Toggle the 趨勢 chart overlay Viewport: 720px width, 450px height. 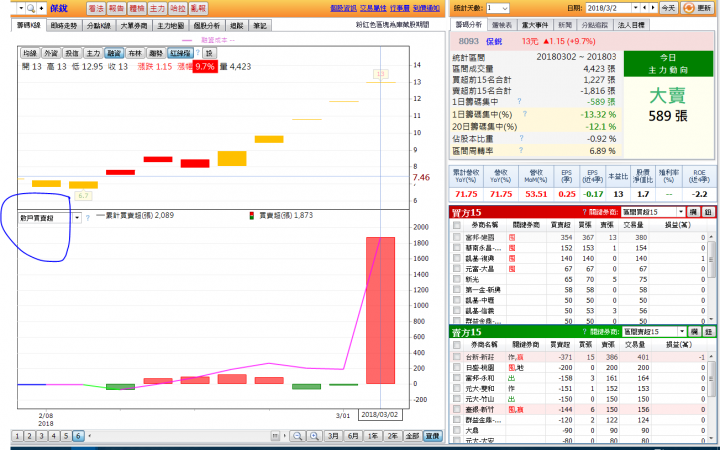(x=156, y=53)
